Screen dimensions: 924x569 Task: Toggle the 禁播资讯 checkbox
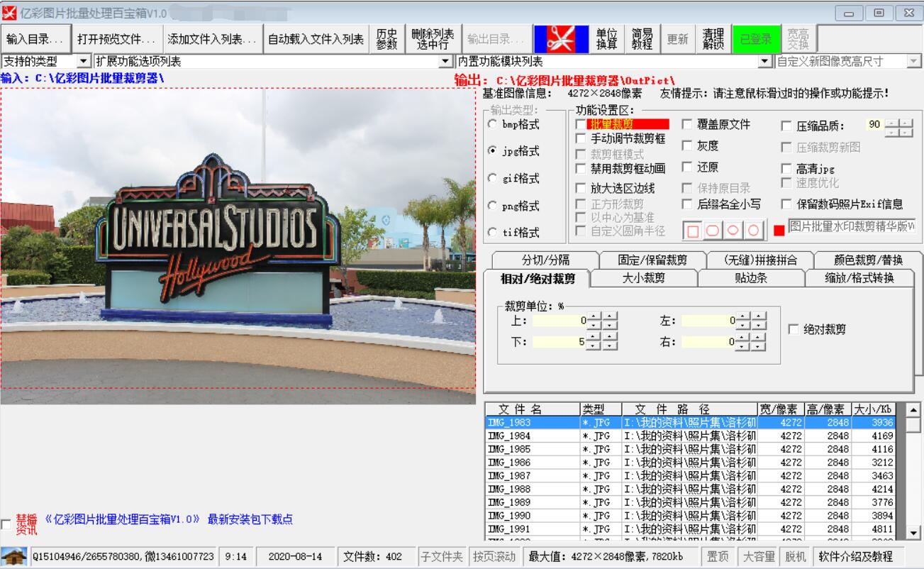(6, 524)
